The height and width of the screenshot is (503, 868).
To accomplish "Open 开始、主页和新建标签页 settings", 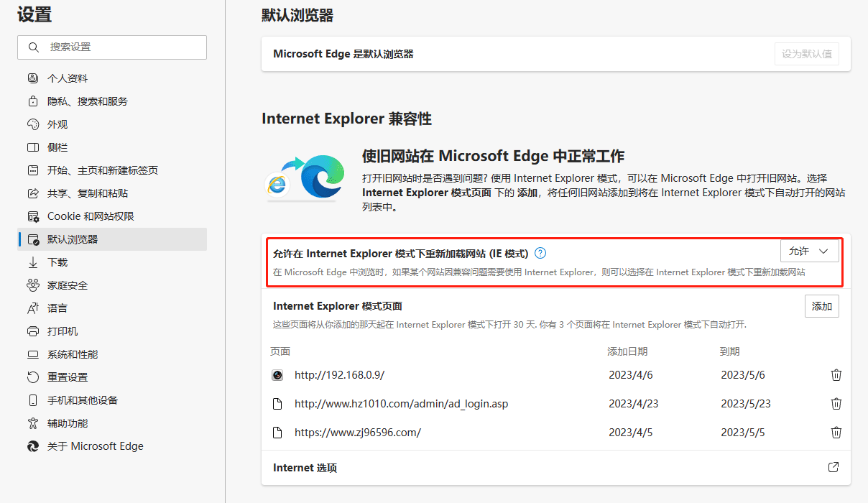I will (112, 170).
